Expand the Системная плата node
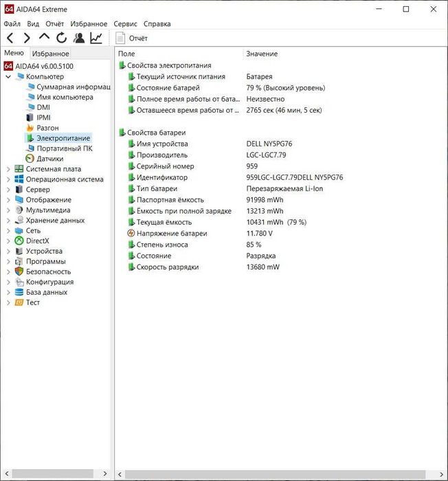The image size is (448, 481). click(x=8, y=169)
